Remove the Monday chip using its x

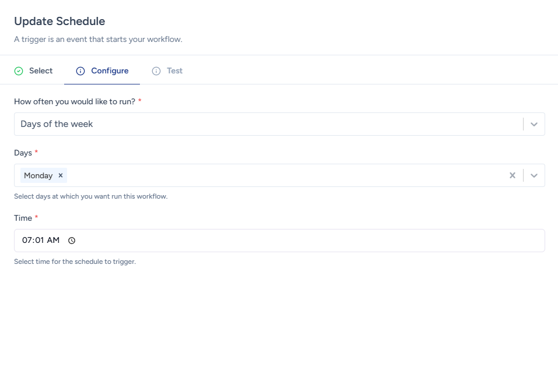pyautogui.click(x=60, y=175)
